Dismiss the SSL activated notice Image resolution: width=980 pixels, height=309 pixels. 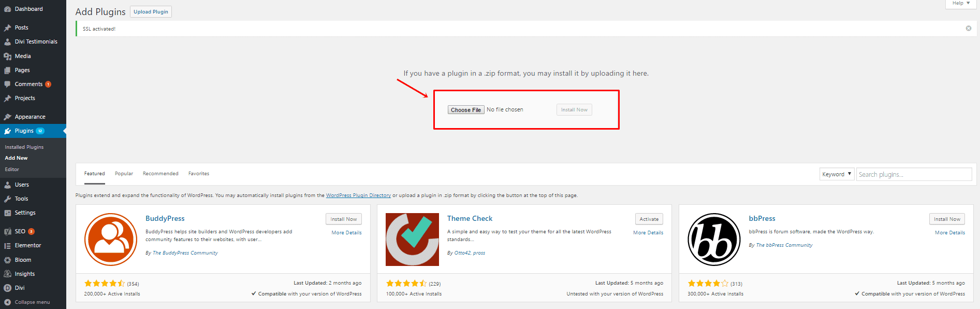968,29
